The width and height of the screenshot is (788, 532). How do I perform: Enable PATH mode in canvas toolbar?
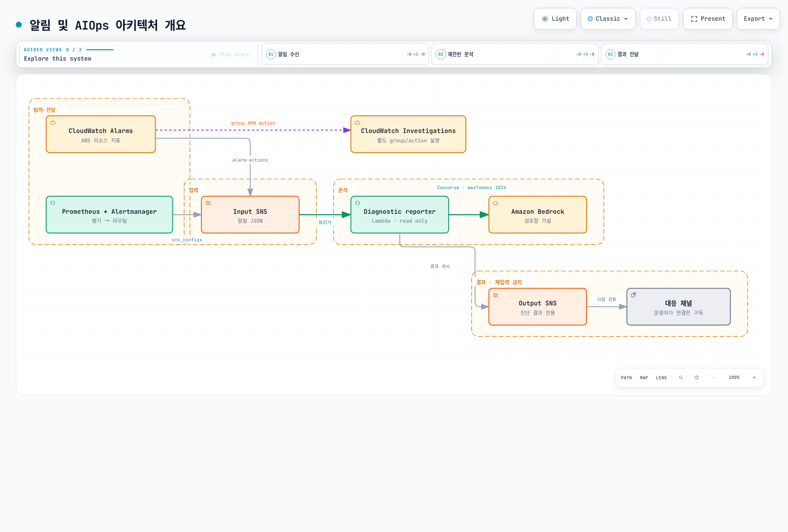tap(626, 378)
